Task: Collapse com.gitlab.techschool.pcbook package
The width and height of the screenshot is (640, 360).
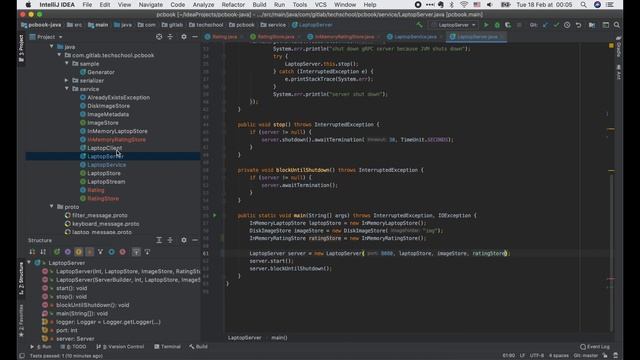Action: pyautogui.click(x=59, y=55)
